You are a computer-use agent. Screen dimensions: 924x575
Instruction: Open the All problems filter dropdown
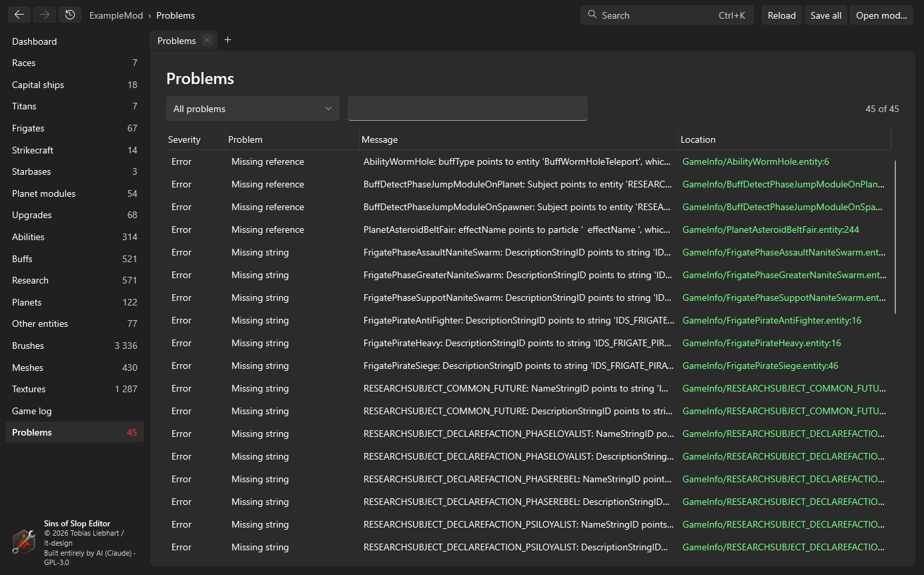tap(253, 109)
